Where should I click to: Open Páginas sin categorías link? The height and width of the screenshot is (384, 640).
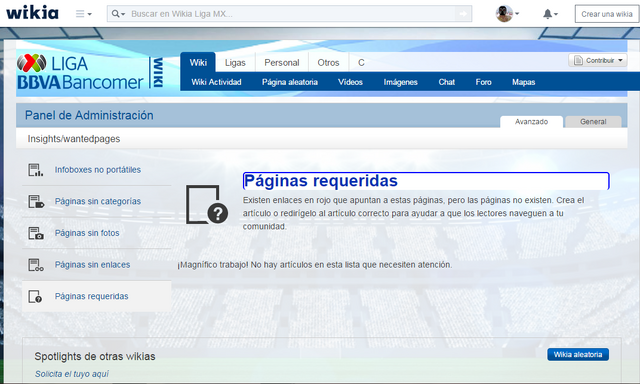(x=98, y=201)
